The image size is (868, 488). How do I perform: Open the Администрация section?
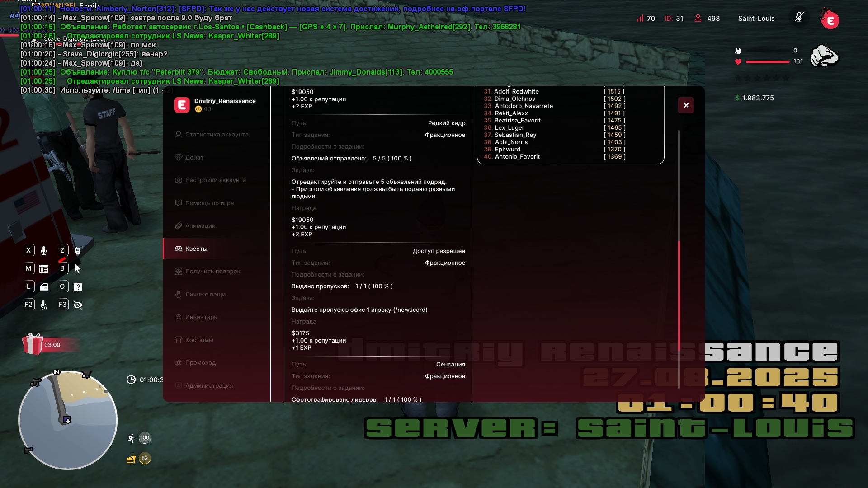point(209,386)
